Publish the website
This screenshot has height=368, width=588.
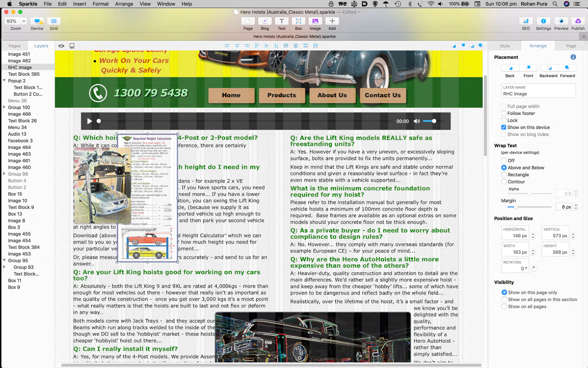tap(578, 21)
